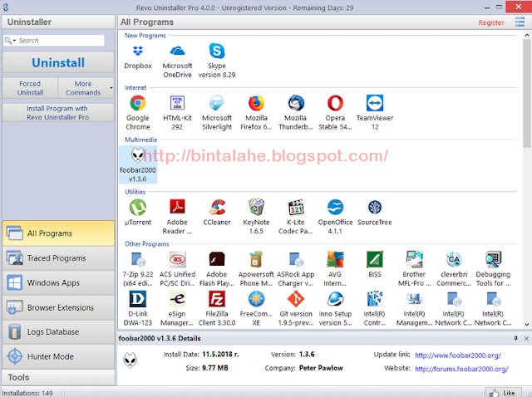The width and height of the screenshot is (532, 397).
Task: Select eSign Manager program icon
Action: (177, 299)
